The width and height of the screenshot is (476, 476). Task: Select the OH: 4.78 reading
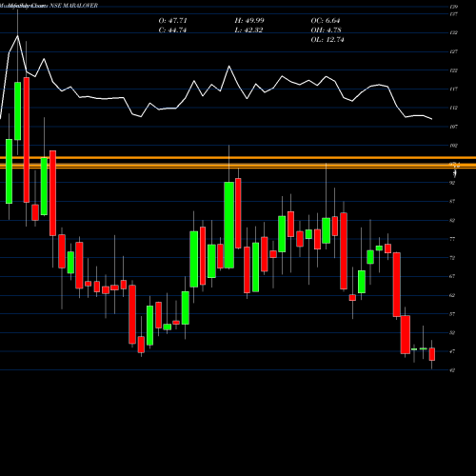click(x=326, y=30)
